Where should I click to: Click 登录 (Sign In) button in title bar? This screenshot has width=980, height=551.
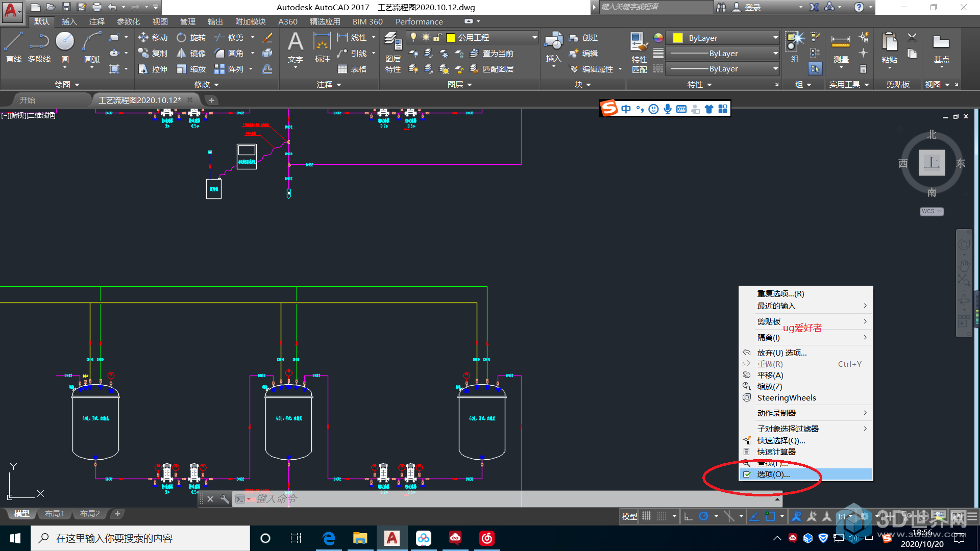click(x=747, y=7)
